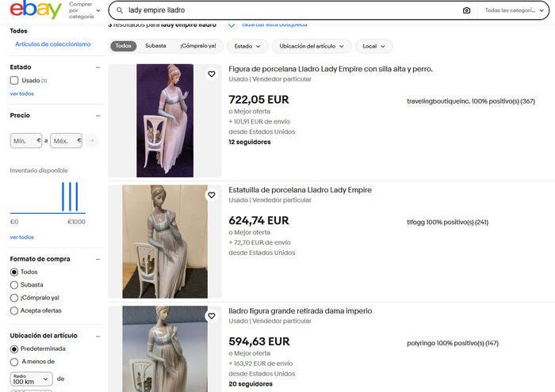Select Acepta ofertas radio button
Screen dimensions: 555x392
14,310
